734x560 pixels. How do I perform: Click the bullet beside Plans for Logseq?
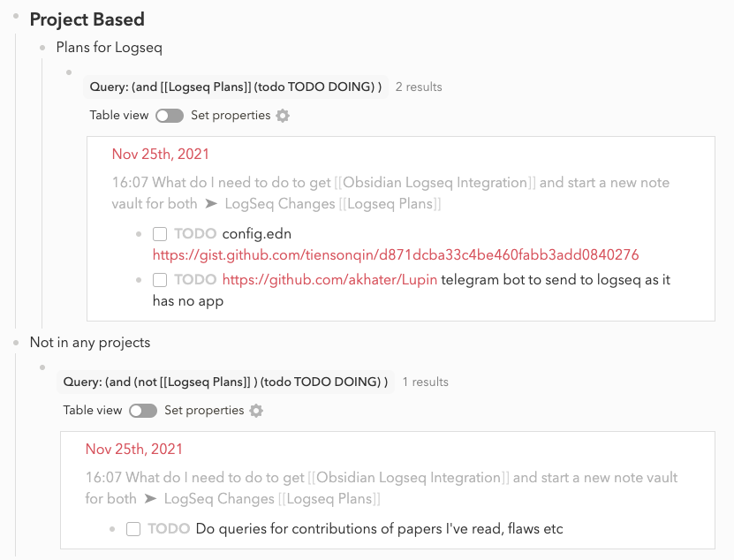click(x=44, y=48)
